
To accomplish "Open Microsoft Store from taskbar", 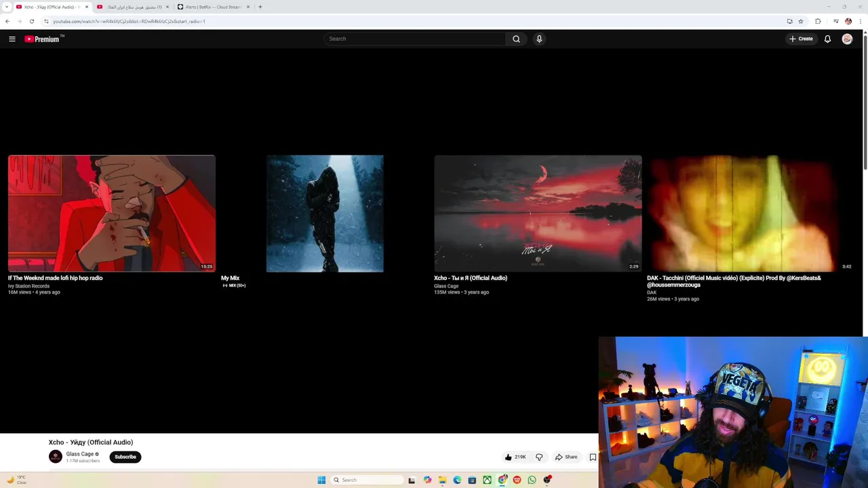I will [472, 480].
